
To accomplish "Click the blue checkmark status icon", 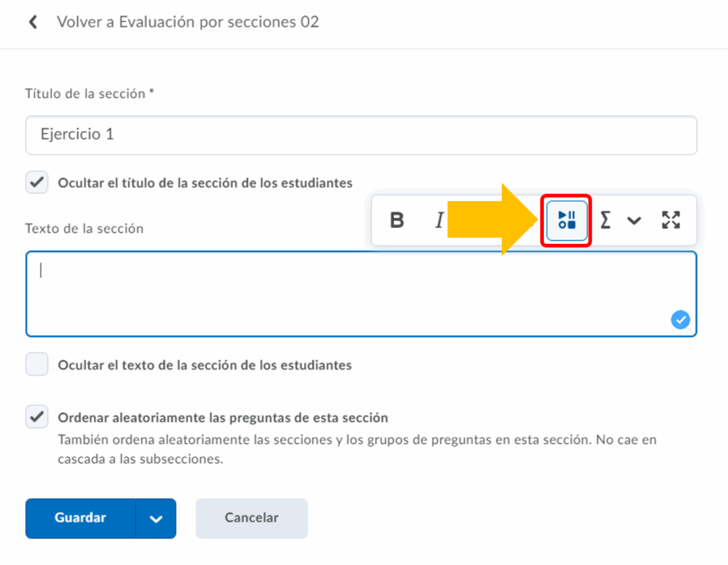I will point(680,321).
